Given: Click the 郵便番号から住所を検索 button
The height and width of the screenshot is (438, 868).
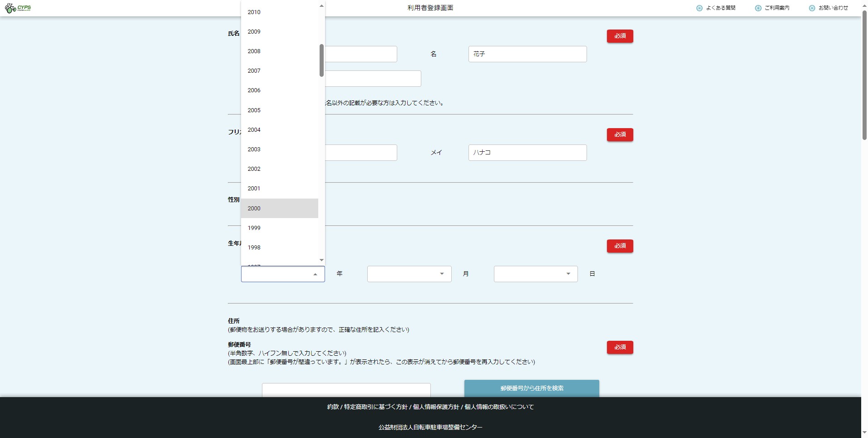Looking at the screenshot, I should (x=532, y=388).
